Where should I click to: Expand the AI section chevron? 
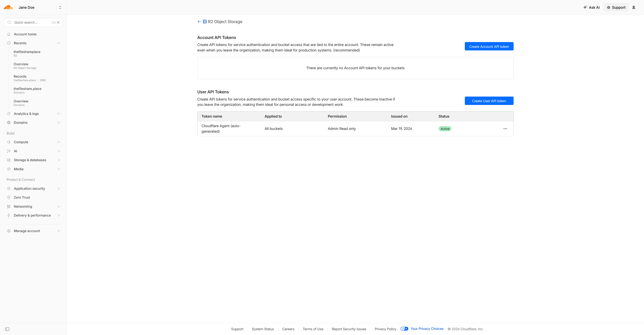(x=59, y=151)
